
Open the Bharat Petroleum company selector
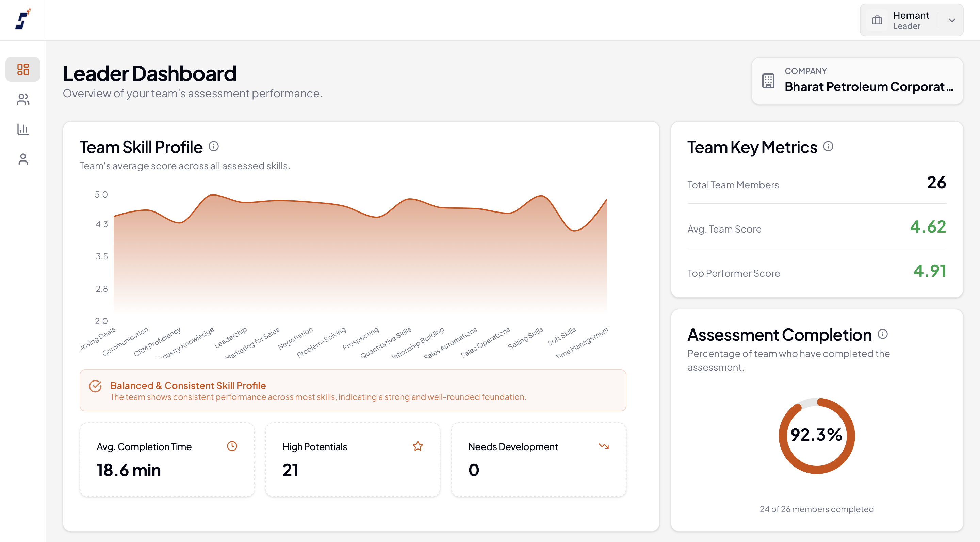(857, 81)
